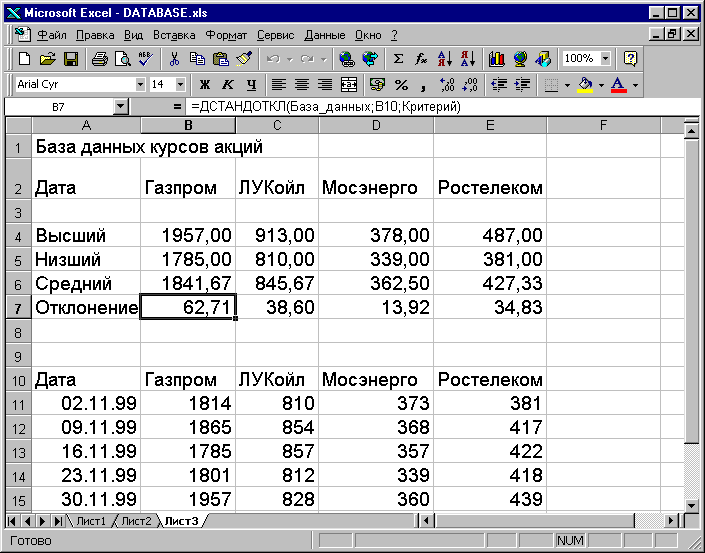Sort ascending A to Я
The width and height of the screenshot is (705, 553).
pyautogui.click(x=445, y=59)
